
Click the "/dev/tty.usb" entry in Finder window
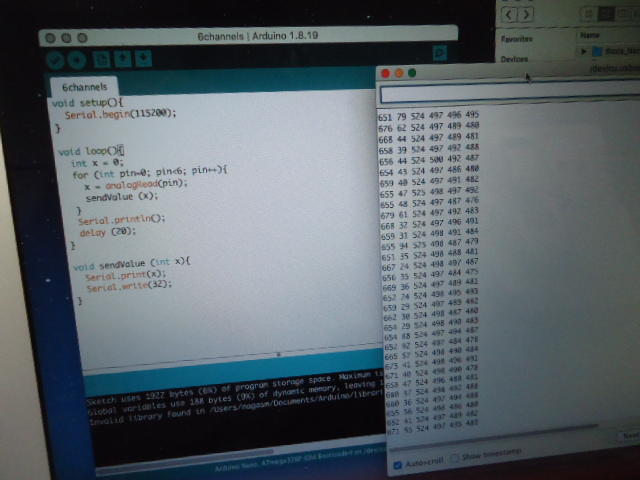615,68
